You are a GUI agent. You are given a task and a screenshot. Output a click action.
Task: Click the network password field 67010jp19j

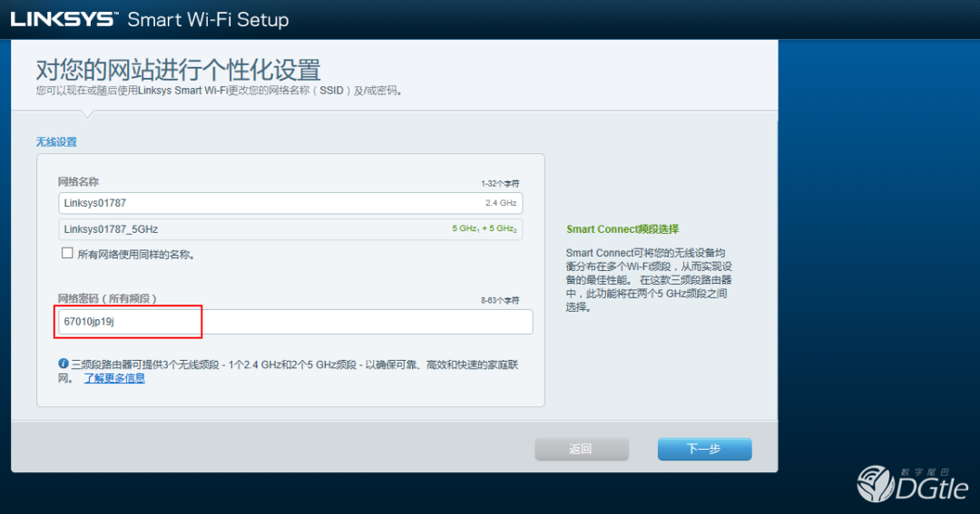point(295,322)
